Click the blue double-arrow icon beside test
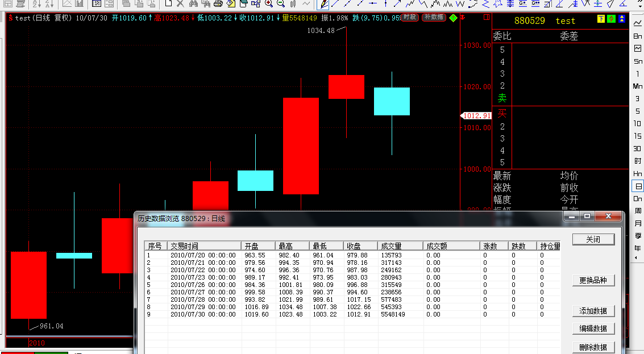The width and height of the screenshot is (644, 354). (621, 19)
